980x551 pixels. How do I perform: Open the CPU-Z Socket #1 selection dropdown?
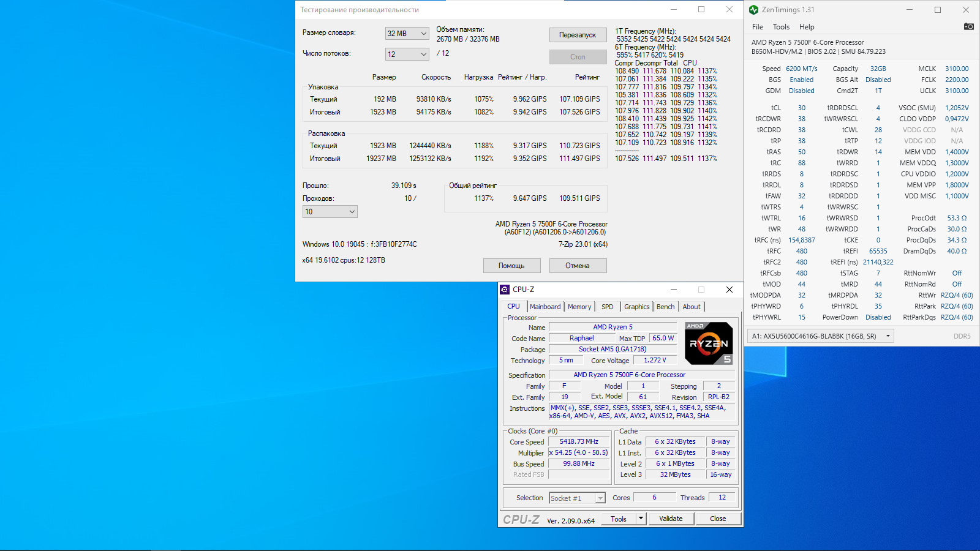pyautogui.click(x=578, y=498)
